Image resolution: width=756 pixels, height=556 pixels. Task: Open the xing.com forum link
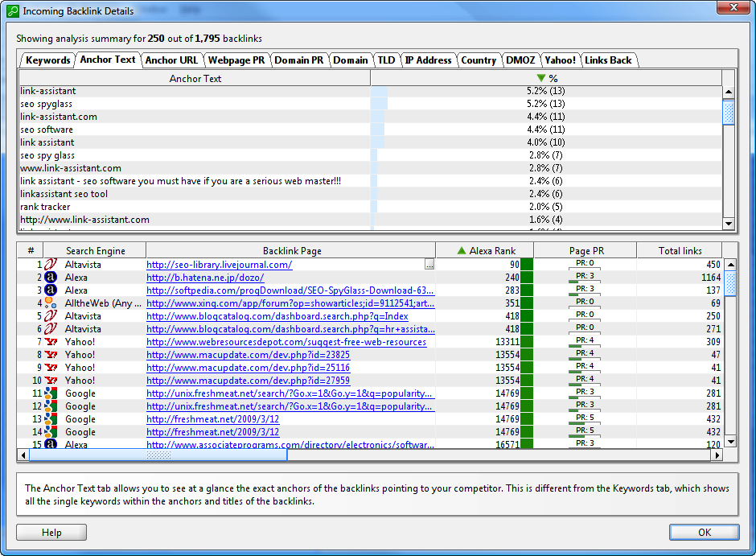pos(290,303)
